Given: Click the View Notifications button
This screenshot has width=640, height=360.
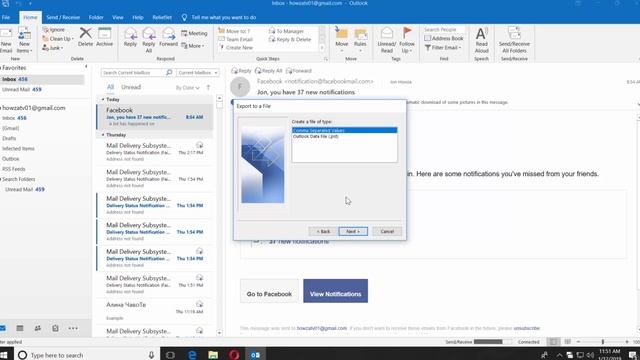Looking at the screenshot, I should [x=336, y=291].
